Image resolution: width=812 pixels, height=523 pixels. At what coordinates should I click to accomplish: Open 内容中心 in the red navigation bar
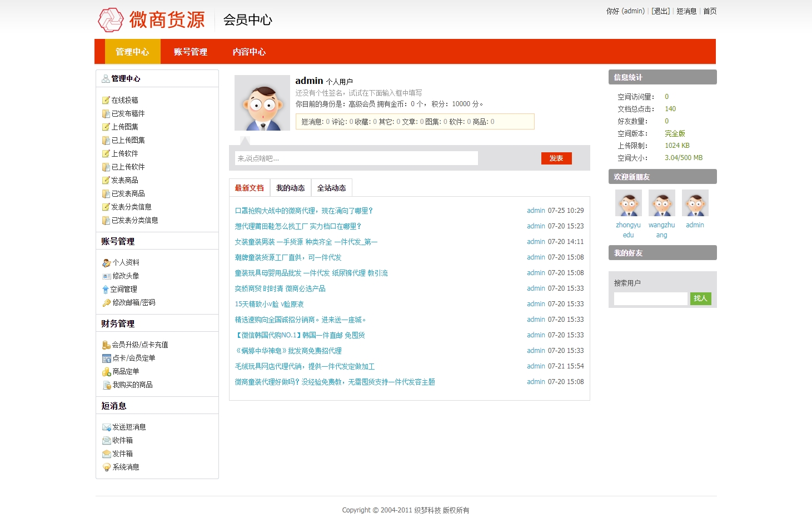(249, 52)
